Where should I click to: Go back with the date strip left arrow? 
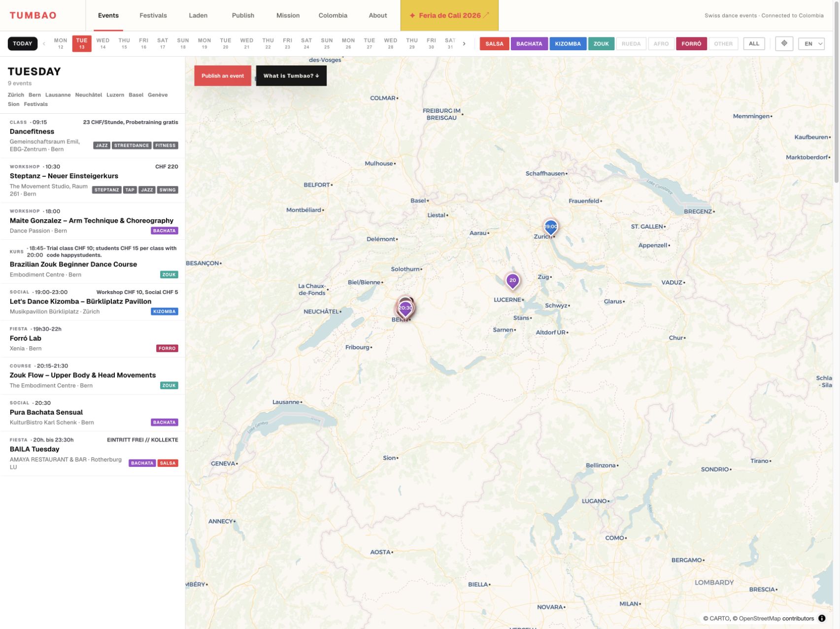44,44
